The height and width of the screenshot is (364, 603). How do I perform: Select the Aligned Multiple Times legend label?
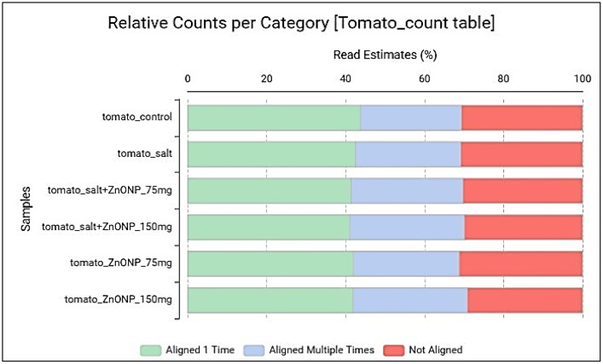click(322, 350)
